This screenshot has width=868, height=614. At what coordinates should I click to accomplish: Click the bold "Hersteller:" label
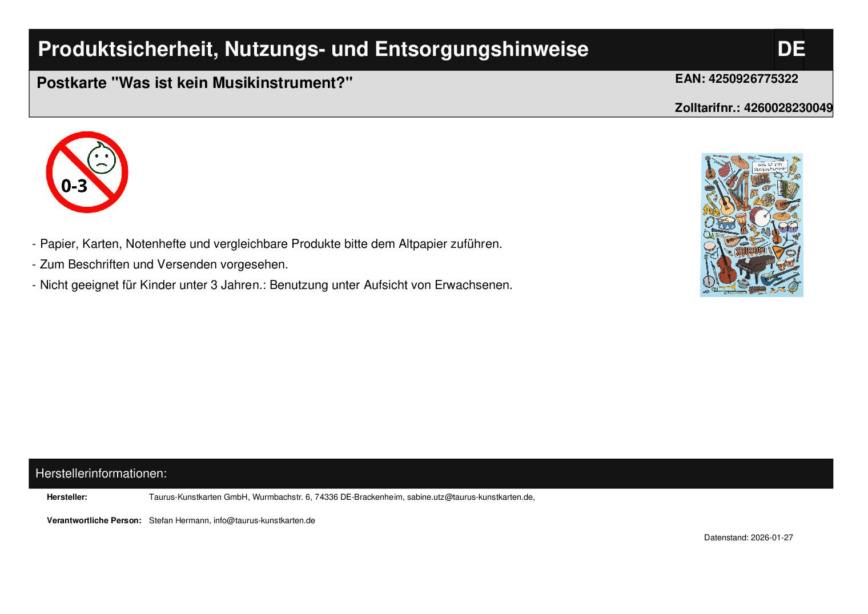pyautogui.click(x=67, y=497)
